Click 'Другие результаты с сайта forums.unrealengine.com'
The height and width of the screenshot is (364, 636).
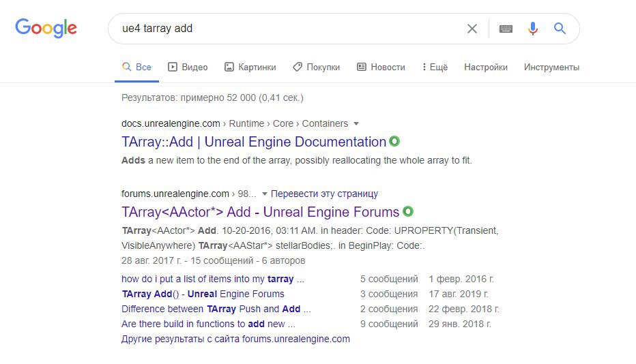point(235,339)
